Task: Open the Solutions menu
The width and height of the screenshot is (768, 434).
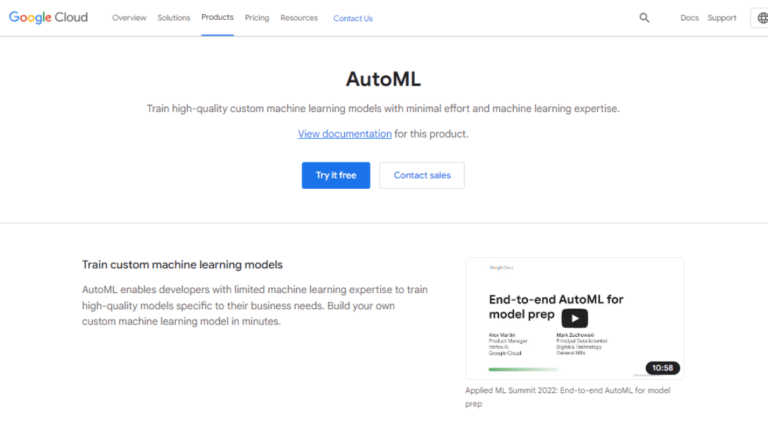Action: pos(173,18)
